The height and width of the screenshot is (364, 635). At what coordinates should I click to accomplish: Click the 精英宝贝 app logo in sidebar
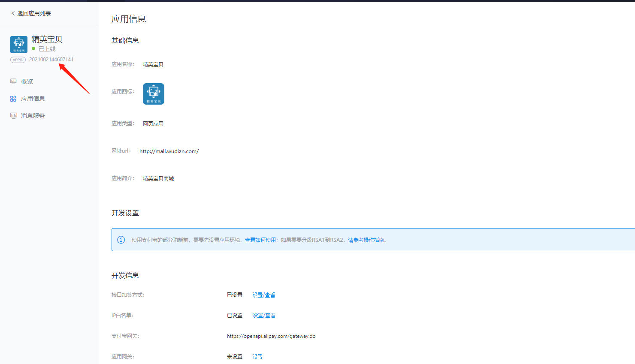[x=19, y=45]
